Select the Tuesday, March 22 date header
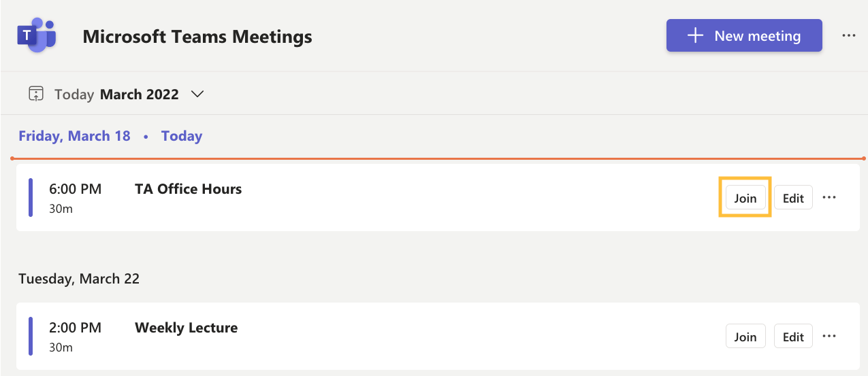Image resolution: width=868 pixels, height=376 pixels. [x=79, y=279]
